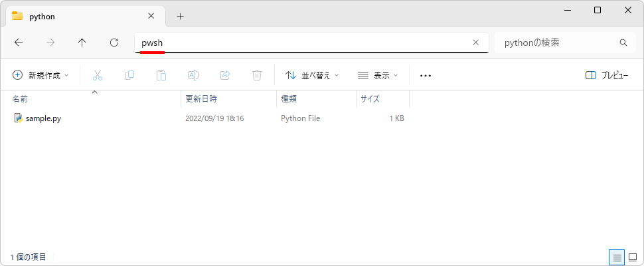Sort by the サイズ column header
This screenshot has width=644, height=266.
tap(383, 99)
